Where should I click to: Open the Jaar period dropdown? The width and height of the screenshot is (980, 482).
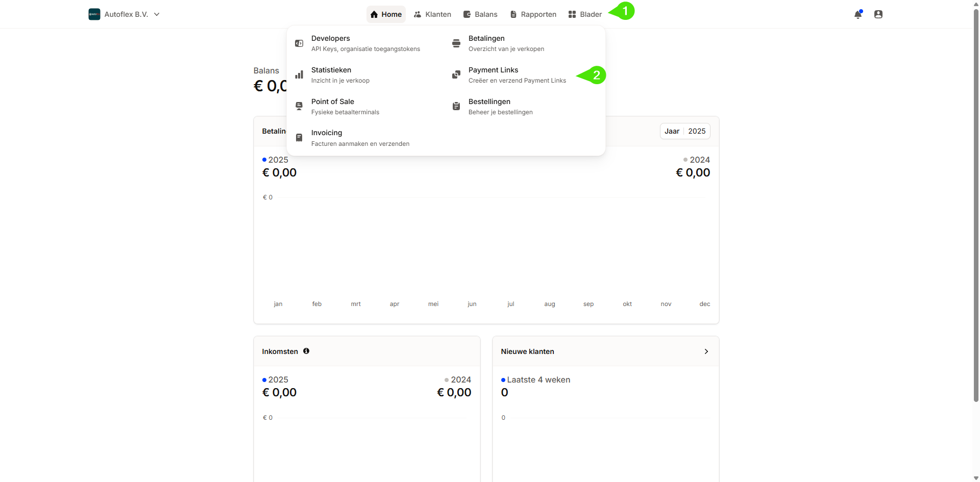click(672, 131)
